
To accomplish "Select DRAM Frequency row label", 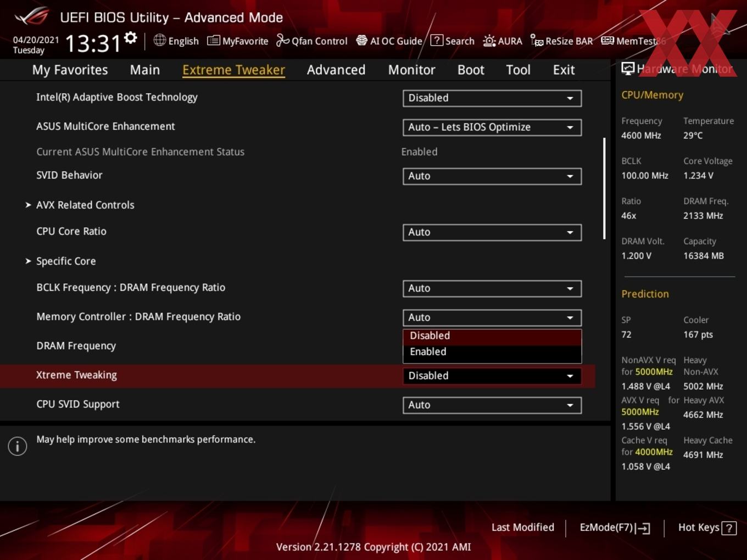I will coord(76,346).
